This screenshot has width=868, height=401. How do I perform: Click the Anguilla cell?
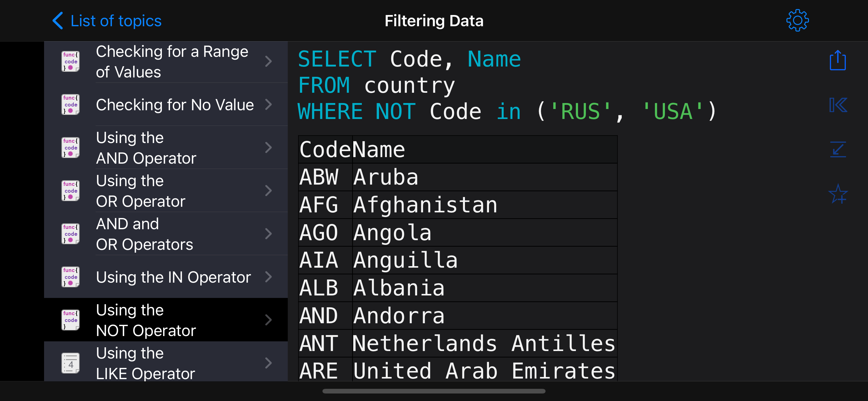pyautogui.click(x=485, y=260)
